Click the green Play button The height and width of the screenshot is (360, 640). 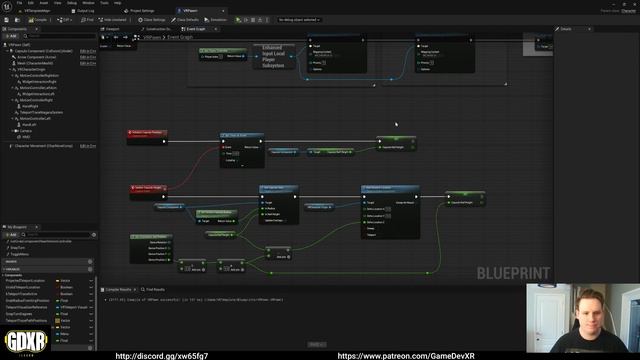click(238, 20)
